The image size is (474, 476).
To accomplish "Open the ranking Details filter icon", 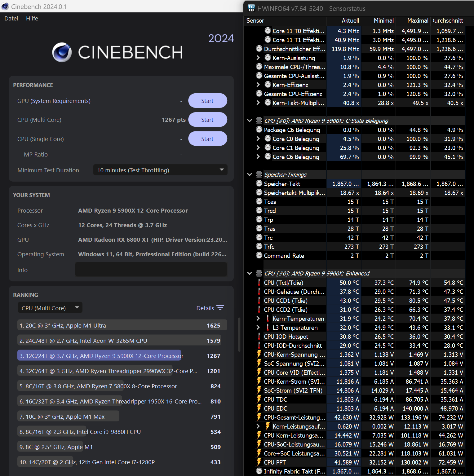I will pos(220,308).
